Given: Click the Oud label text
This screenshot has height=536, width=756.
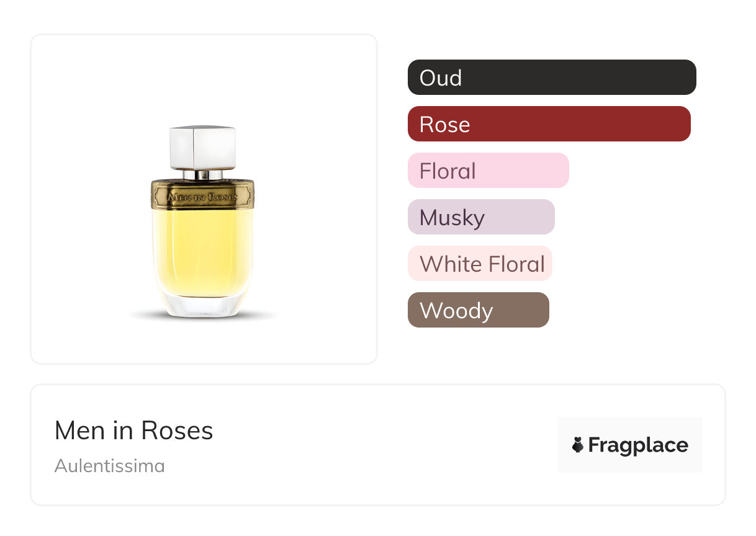Looking at the screenshot, I should (441, 78).
